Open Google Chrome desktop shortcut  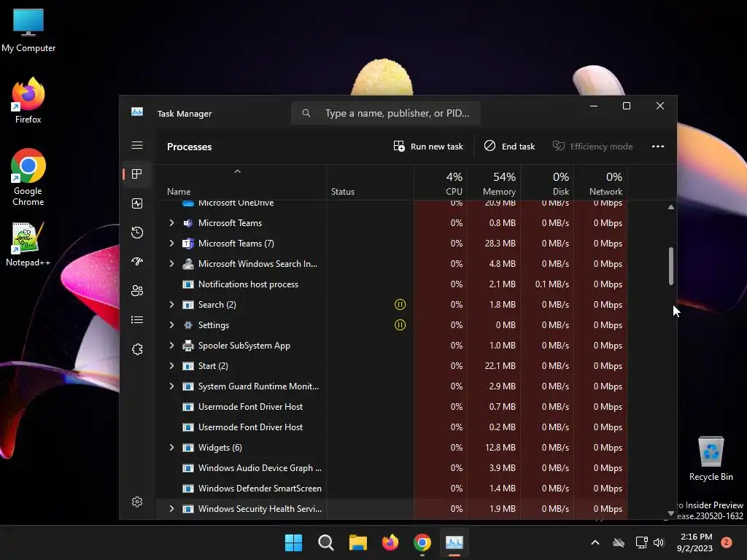click(x=28, y=177)
